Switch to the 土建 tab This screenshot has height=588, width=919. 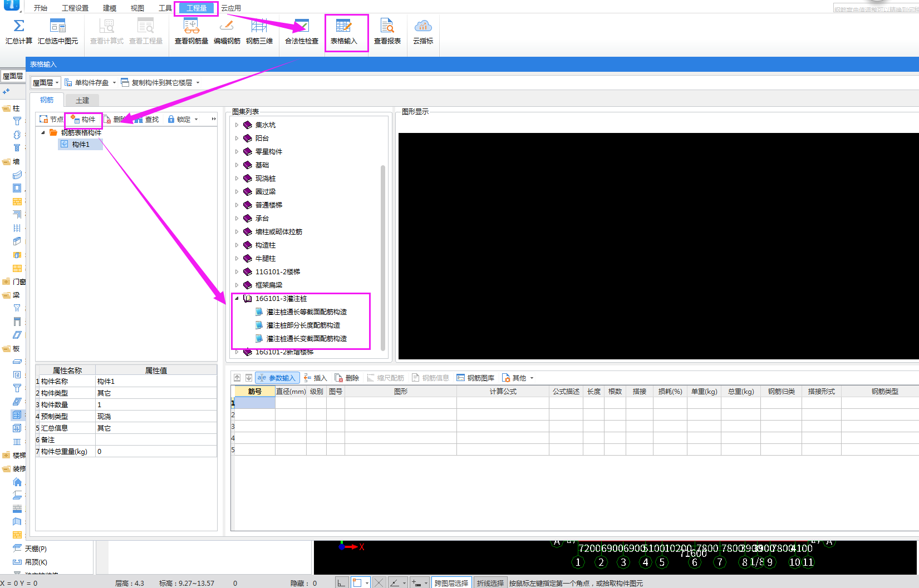82,100
